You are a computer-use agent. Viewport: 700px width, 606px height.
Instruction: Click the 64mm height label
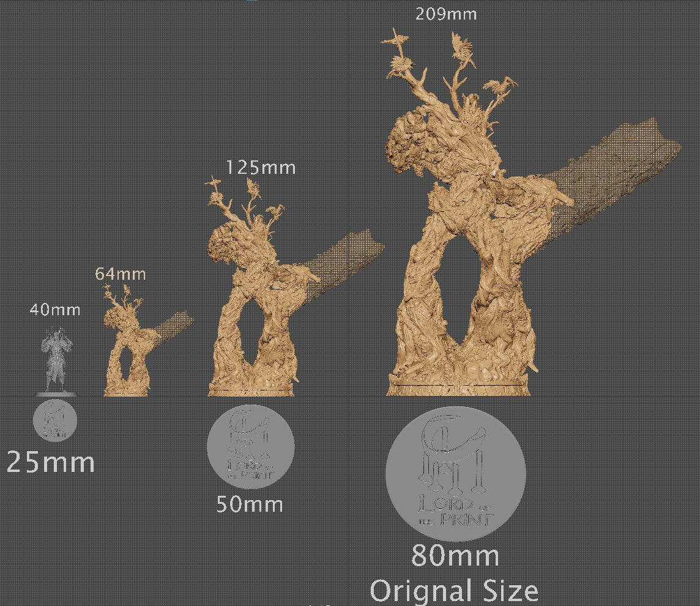(121, 274)
